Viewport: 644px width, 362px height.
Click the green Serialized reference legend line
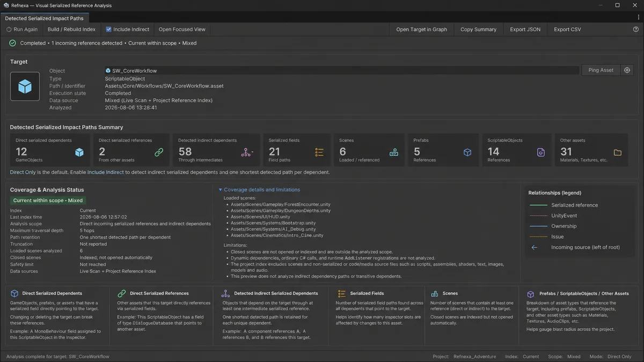click(538, 205)
